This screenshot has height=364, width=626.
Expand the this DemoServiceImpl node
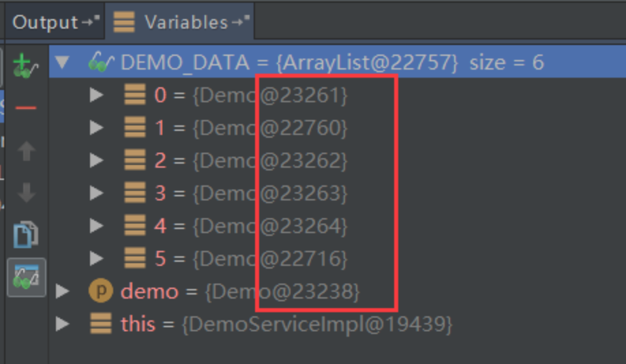coord(62,324)
